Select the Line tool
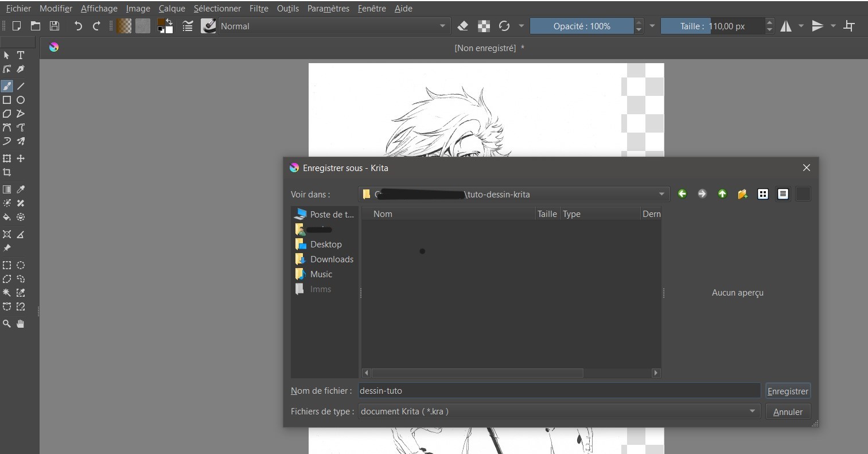The image size is (868, 454). click(x=21, y=86)
